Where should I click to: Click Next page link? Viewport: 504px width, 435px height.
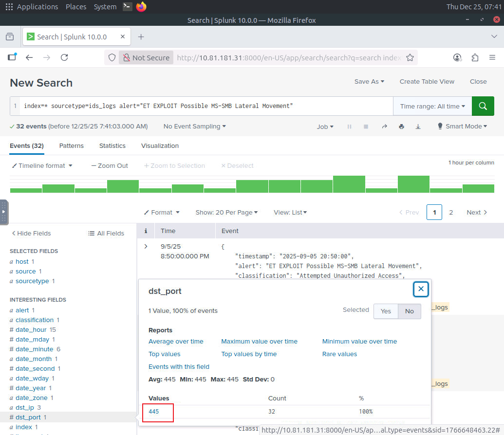click(477, 212)
